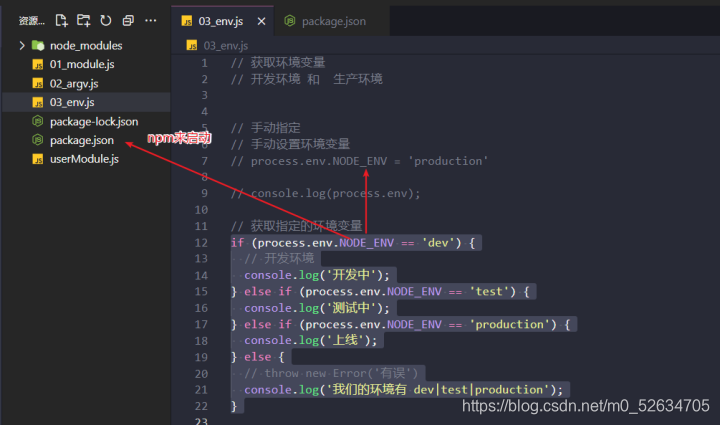Switch to the 03_env.js editor tab
This screenshot has height=425, width=720.
[221, 21]
